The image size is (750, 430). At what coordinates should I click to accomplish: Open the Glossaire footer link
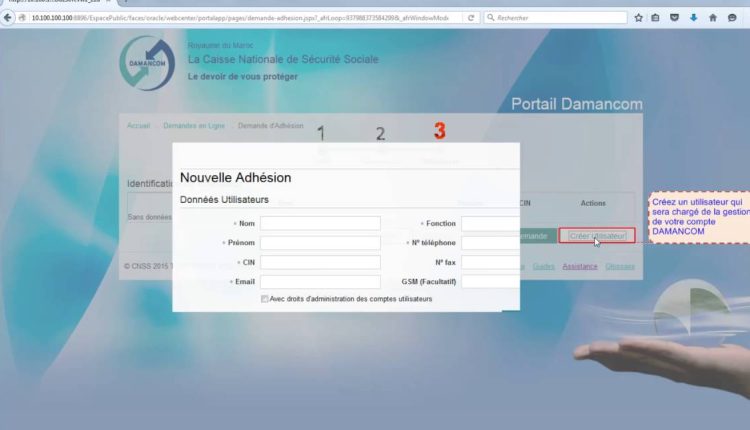click(x=620, y=266)
